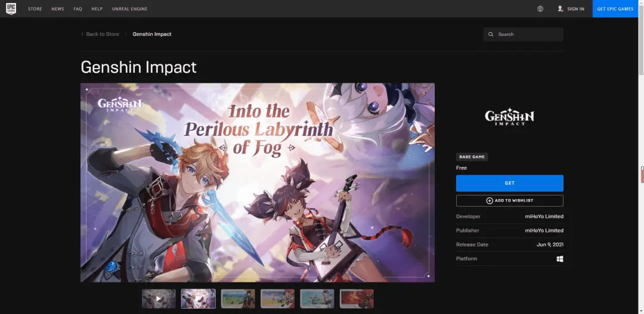
Task: Focus the Search input field
Action: [x=524, y=35]
